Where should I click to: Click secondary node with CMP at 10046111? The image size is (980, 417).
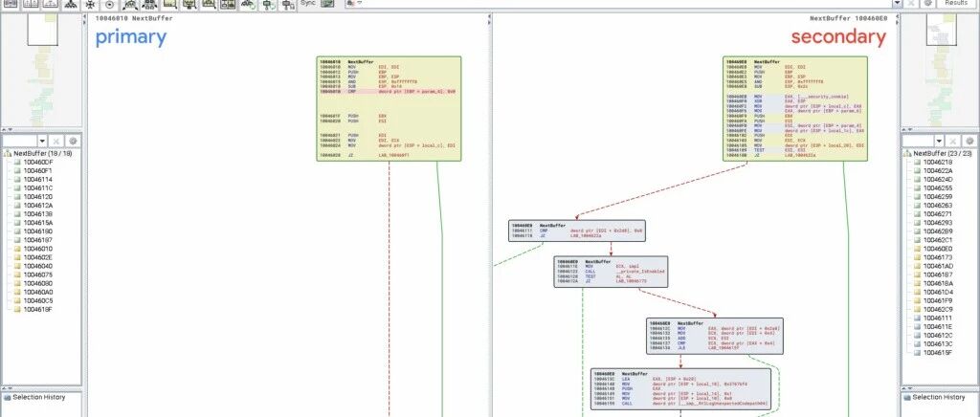pos(577,230)
